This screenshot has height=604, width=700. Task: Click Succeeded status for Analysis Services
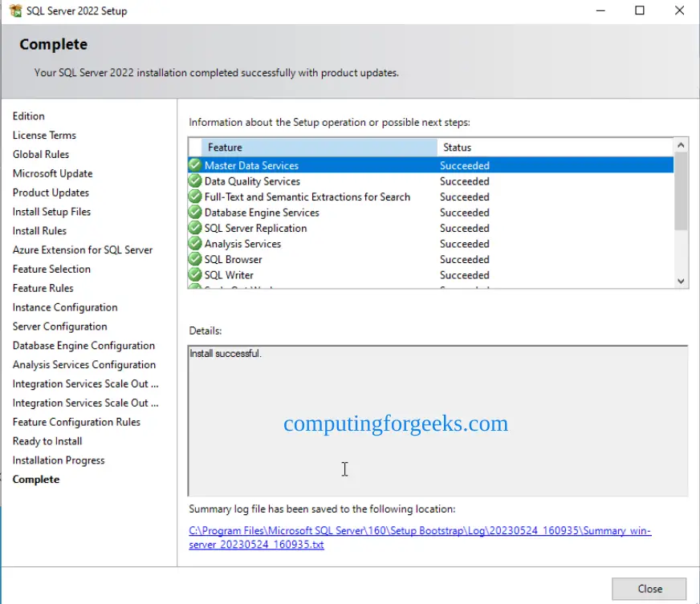(465, 244)
